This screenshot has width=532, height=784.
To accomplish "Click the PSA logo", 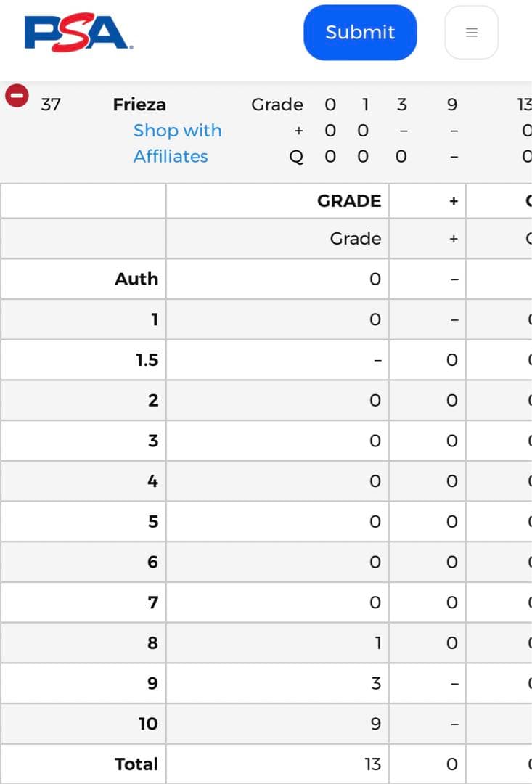I will pos(78,33).
